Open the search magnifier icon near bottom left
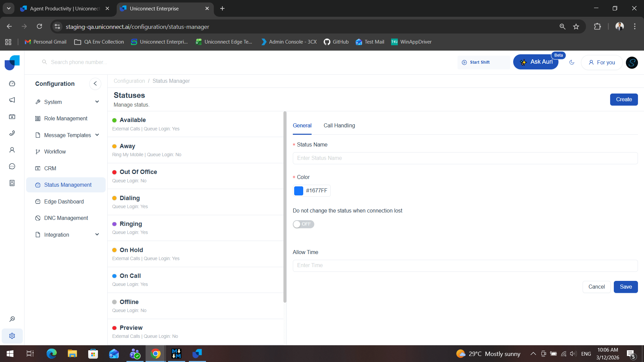 pos(12,319)
